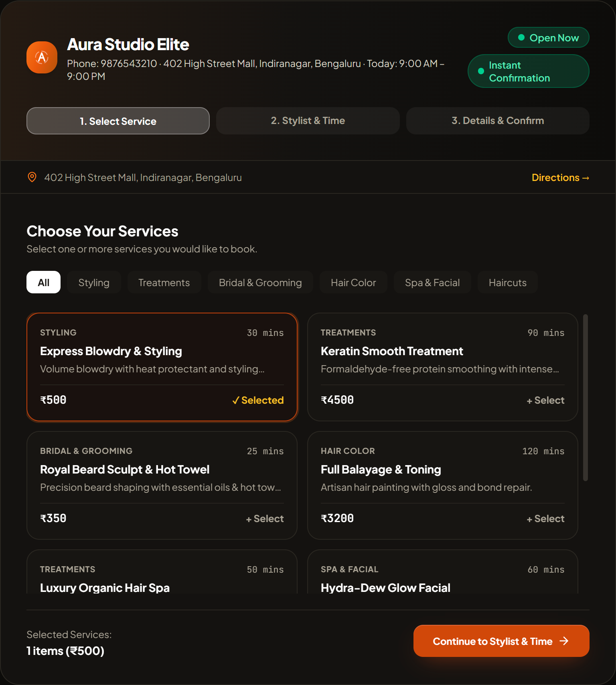Click the Choose Your Services heading
Screen dimensions: 616x685
102,231
